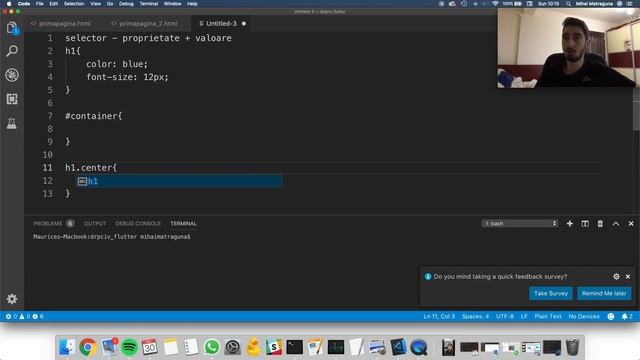
Task: Change language mode via Plain Text
Action: (x=548, y=316)
